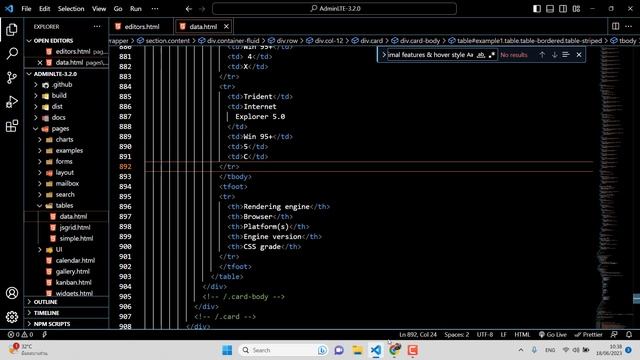Collapse the ADMINLTE-3.2.0 folder section
The width and height of the screenshot is (640, 360).
pyautogui.click(x=67, y=74)
